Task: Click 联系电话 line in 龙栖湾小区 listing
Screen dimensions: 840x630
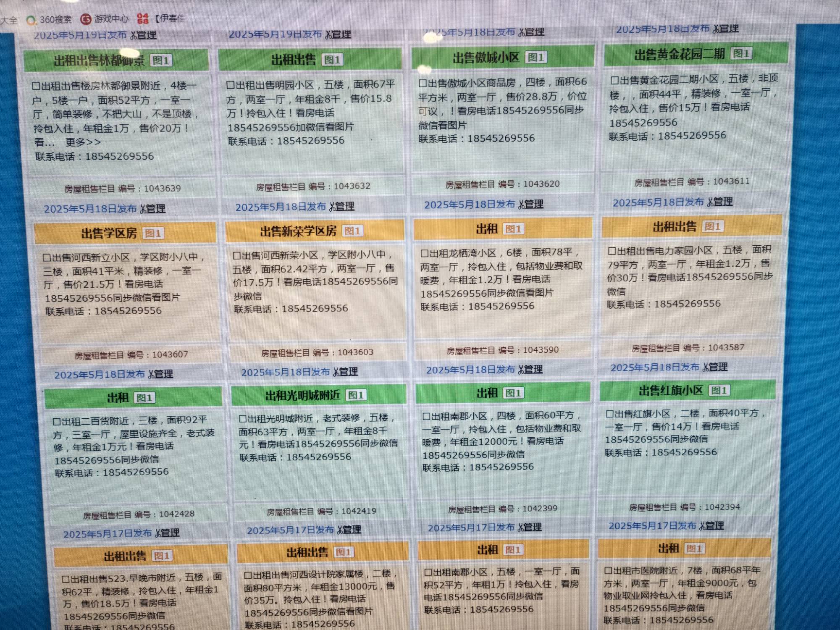Action: (478, 307)
